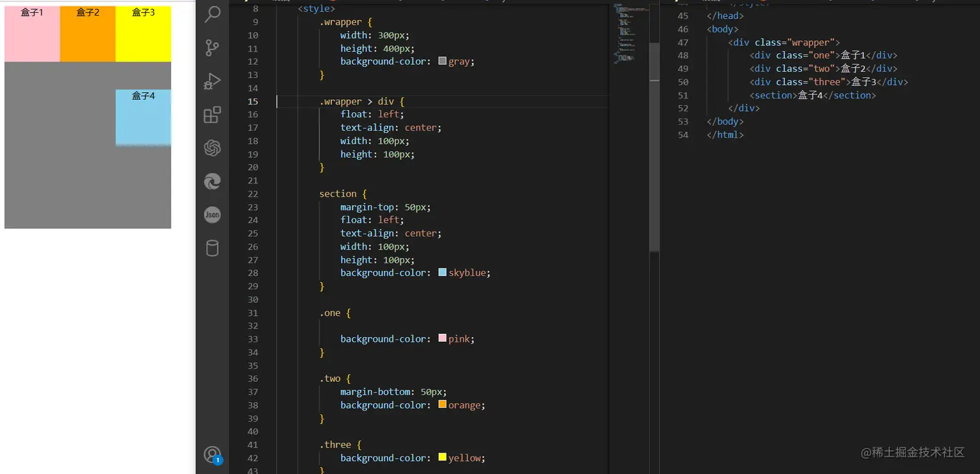Open the orange color swatch picker
The image size is (980, 474).
pos(443,405)
